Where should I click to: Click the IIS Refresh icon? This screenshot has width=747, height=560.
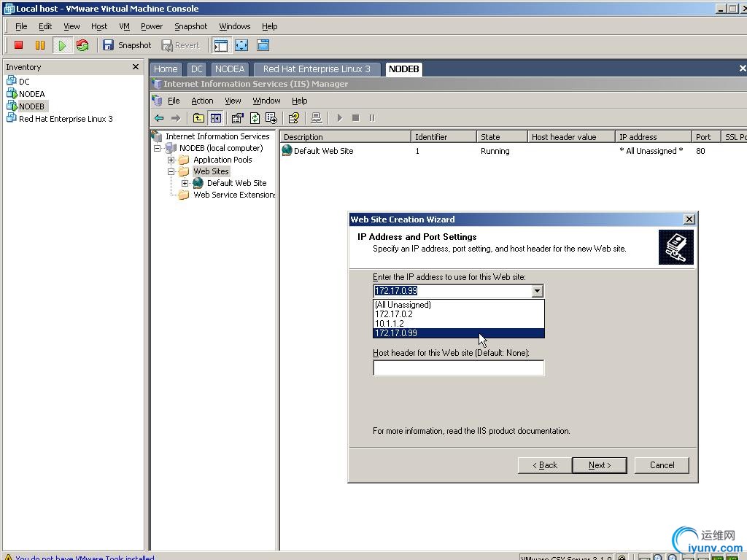[255, 117]
